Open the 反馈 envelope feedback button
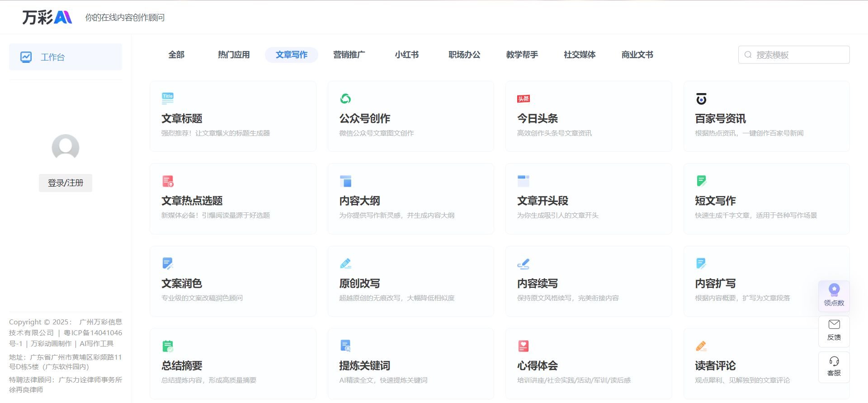Screen dimensions: 868x403 (x=834, y=330)
